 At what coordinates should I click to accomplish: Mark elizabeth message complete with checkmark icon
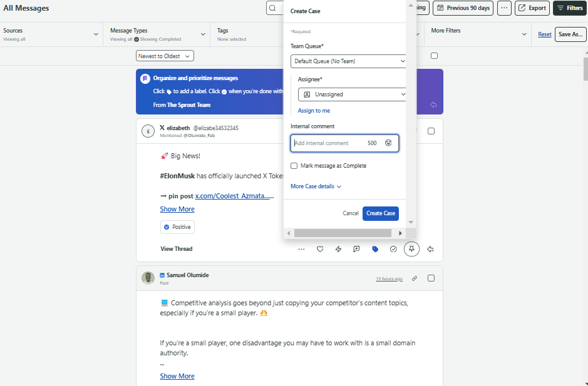tap(393, 249)
